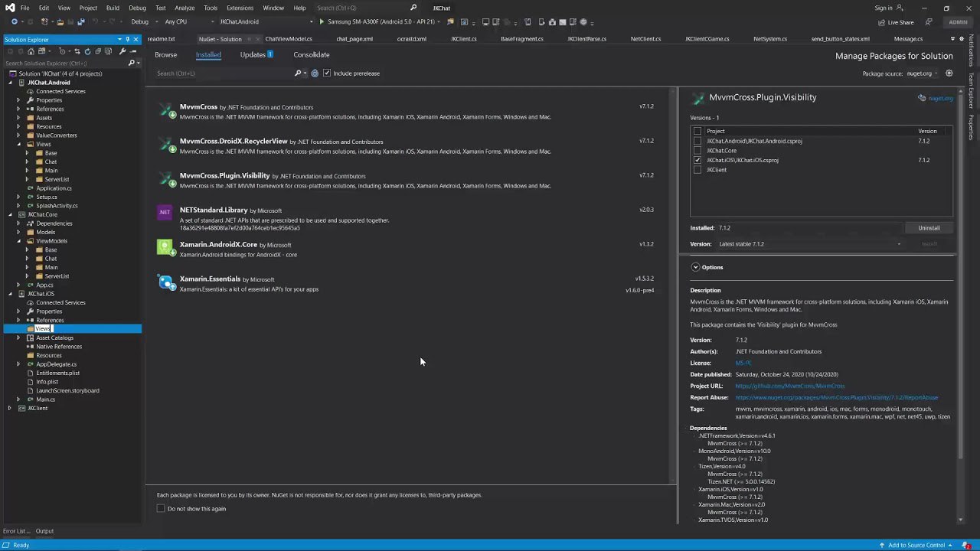Open the Analyze menu

pos(185,8)
